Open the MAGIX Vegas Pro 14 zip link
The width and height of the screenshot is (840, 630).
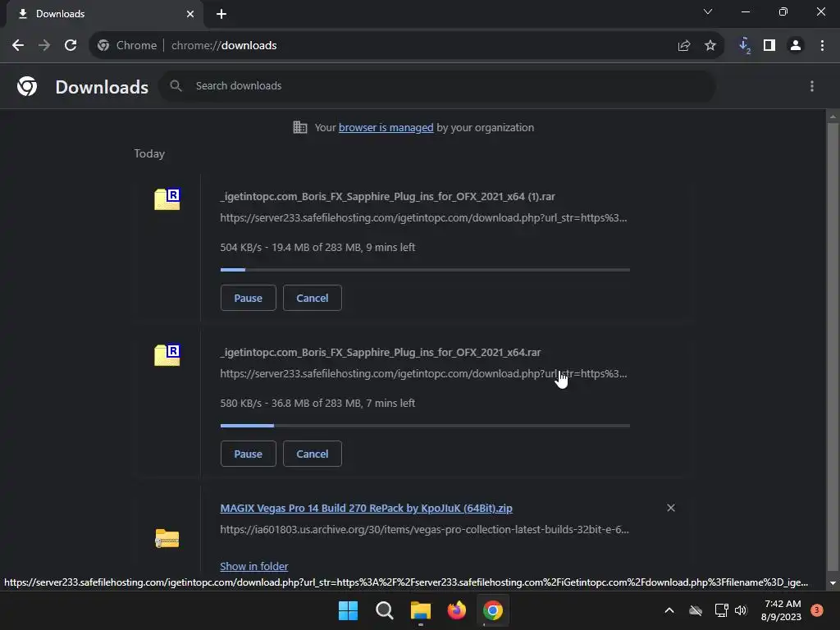pos(366,508)
